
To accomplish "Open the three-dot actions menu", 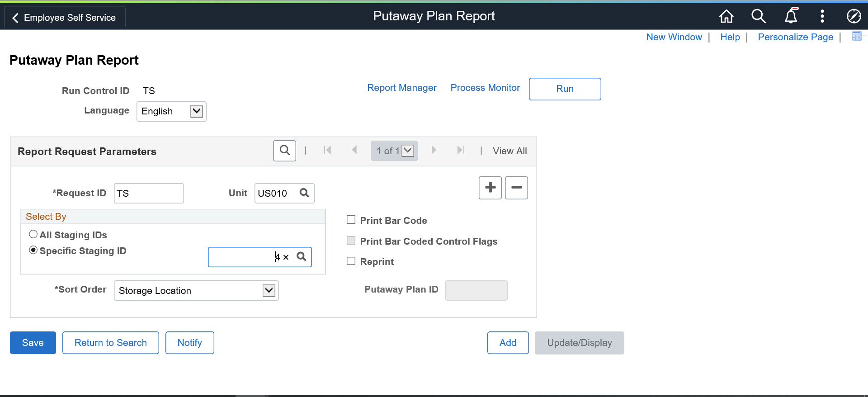I will (x=822, y=17).
